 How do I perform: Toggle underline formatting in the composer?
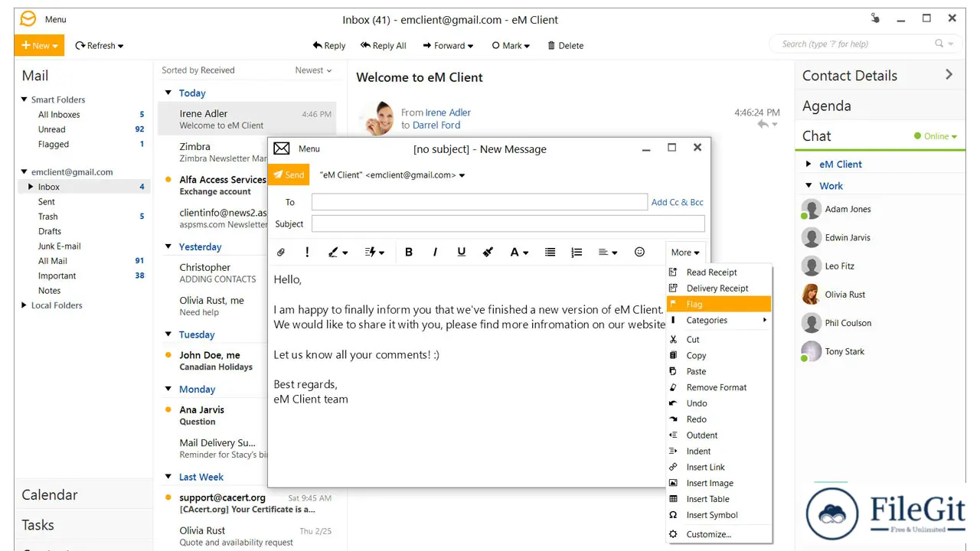(x=461, y=252)
